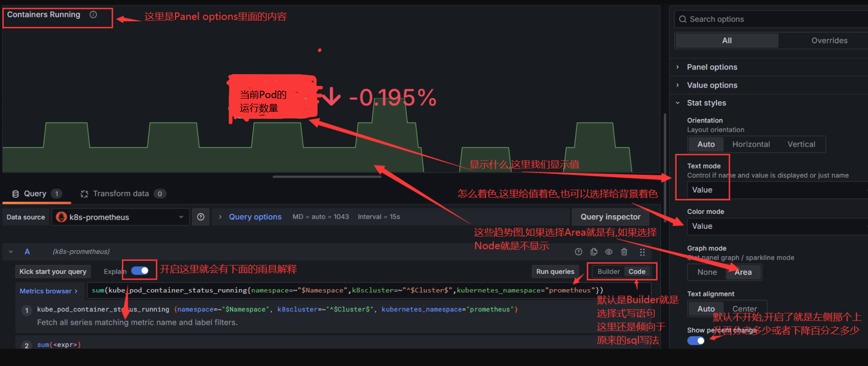Switch to the Transform data tab

coord(121,193)
